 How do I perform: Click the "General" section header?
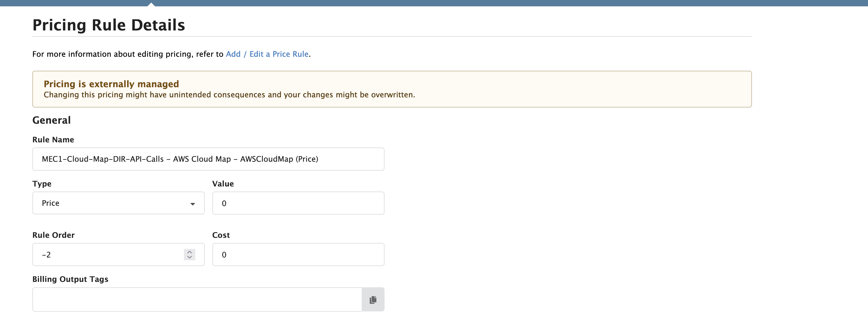tap(51, 120)
